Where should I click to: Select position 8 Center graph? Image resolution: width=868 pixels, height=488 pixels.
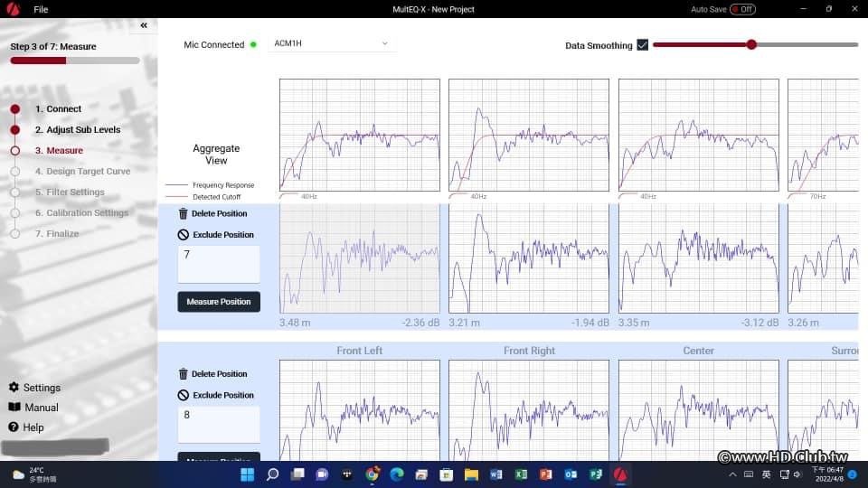coord(699,410)
